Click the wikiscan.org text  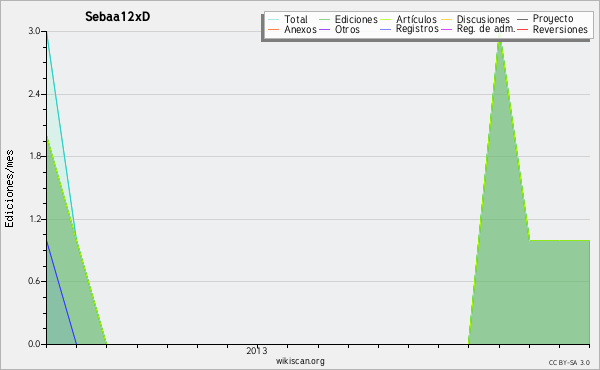[300, 361]
